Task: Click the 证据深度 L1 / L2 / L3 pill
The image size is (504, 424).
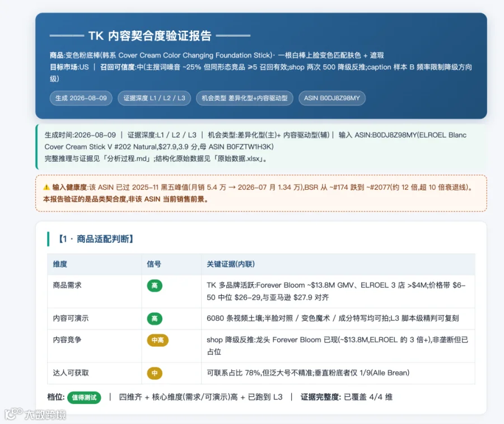Action: click(155, 98)
